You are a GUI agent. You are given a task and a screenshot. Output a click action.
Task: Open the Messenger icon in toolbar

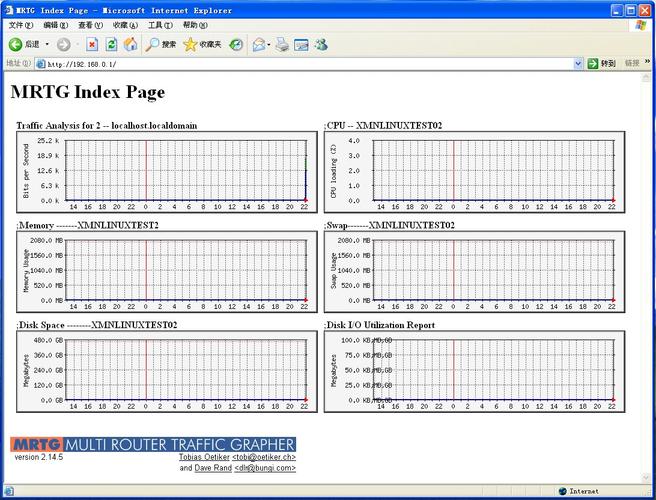coord(321,44)
